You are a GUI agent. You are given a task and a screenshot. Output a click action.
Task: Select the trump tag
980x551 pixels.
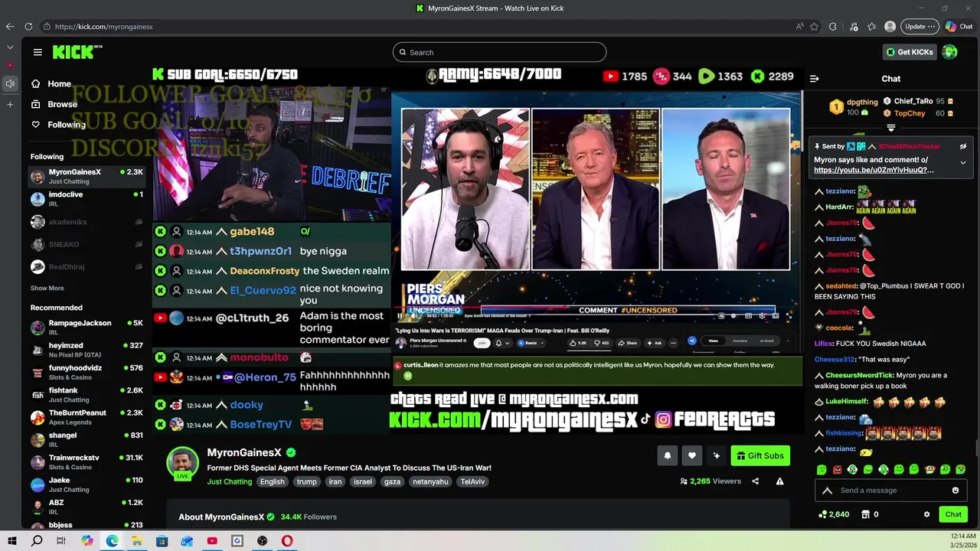(306, 481)
